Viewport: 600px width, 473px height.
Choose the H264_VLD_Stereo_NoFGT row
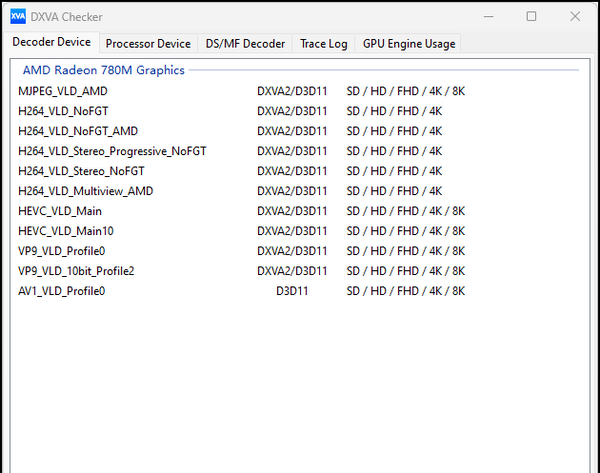coord(82,171)
